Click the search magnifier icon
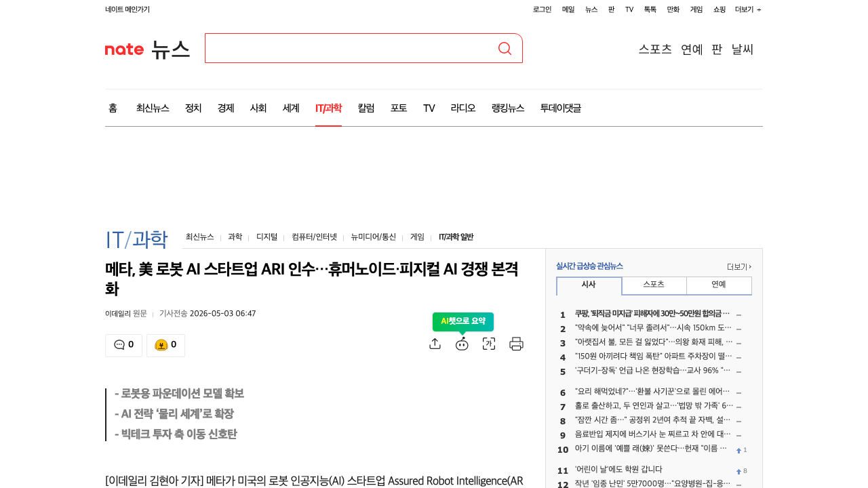 505,48
